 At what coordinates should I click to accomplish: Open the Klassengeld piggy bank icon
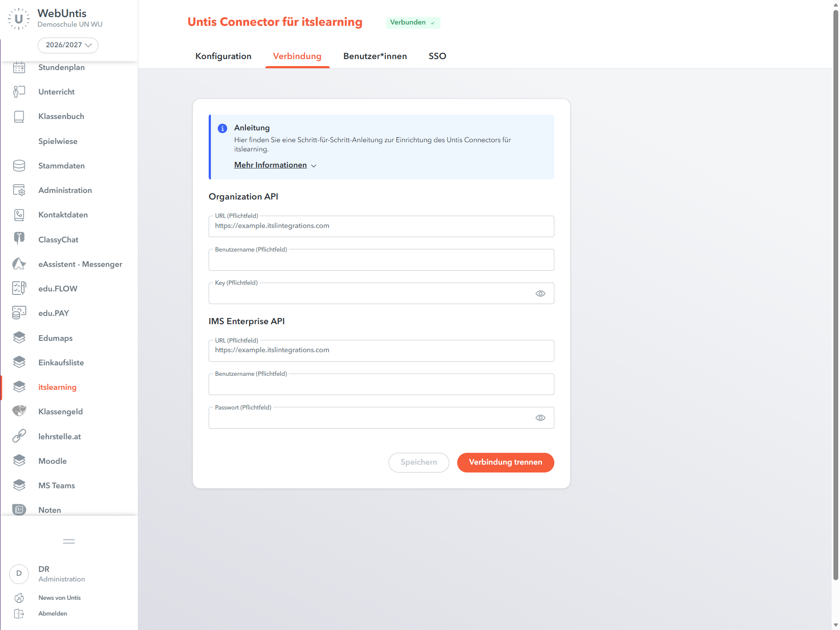coord(19,411)
